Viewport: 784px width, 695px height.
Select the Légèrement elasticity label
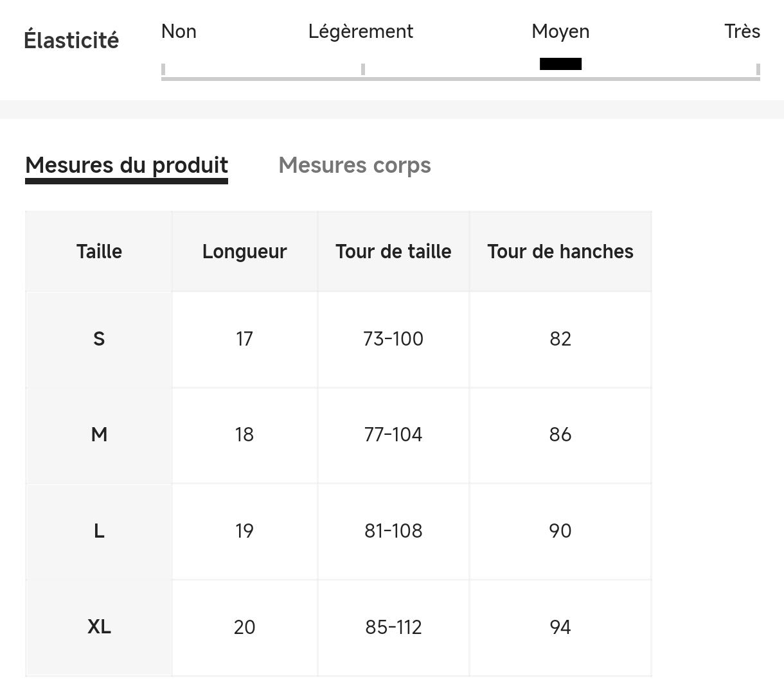(x=361, y=31)
